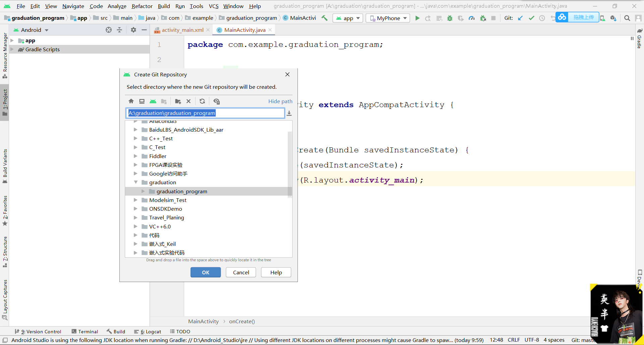Toggle the 1: Project tool window
Screen dimensions: 644x345
click(x=5, y=102)
